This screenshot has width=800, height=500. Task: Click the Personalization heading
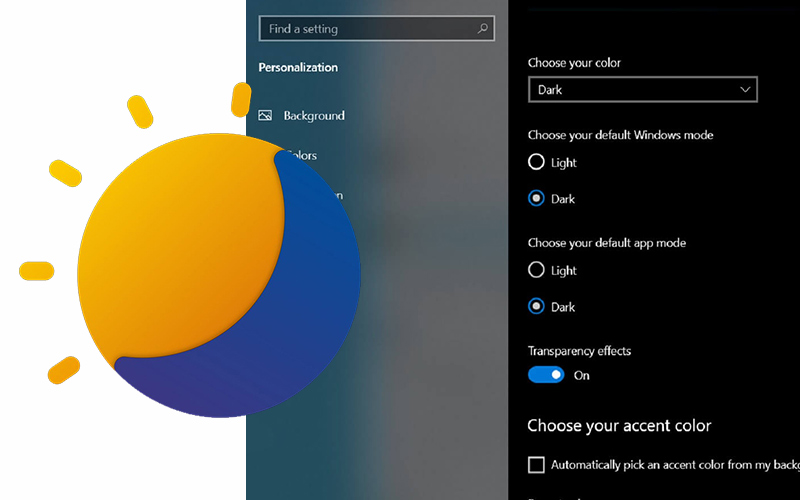(298, 67)
